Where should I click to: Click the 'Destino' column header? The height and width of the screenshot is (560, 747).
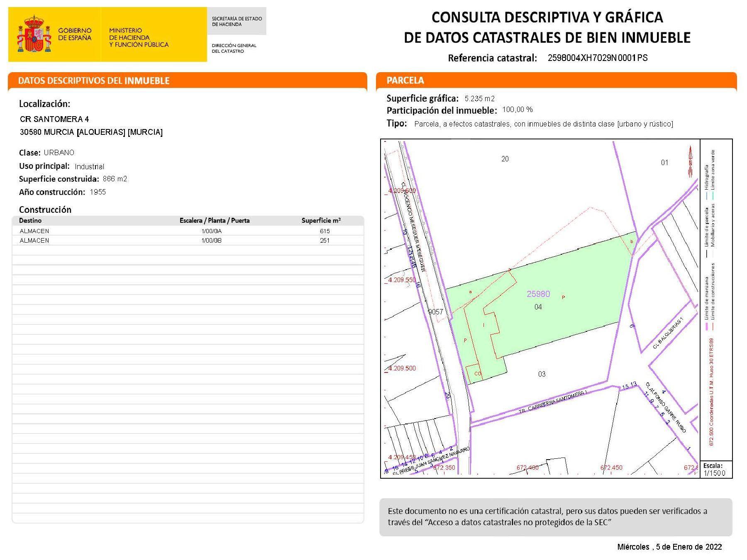pos(30,220)
